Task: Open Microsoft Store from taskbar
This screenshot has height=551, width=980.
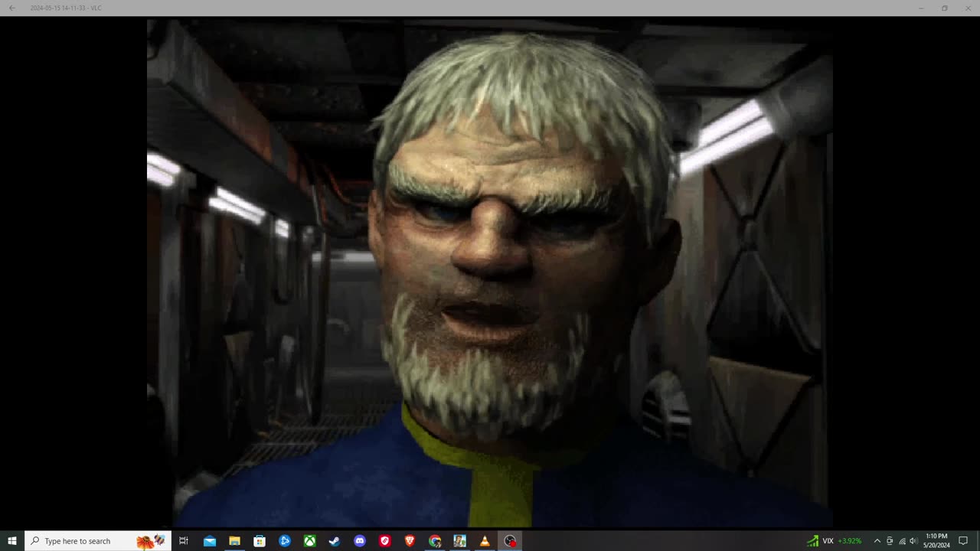Action: pyautogui.click(x=260, y=541)
